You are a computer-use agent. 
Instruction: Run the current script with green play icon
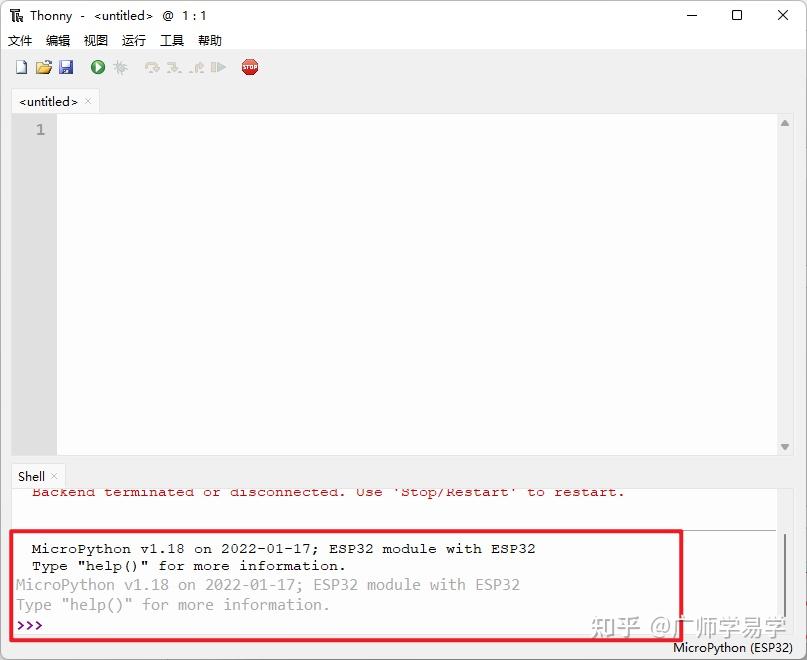97,67
